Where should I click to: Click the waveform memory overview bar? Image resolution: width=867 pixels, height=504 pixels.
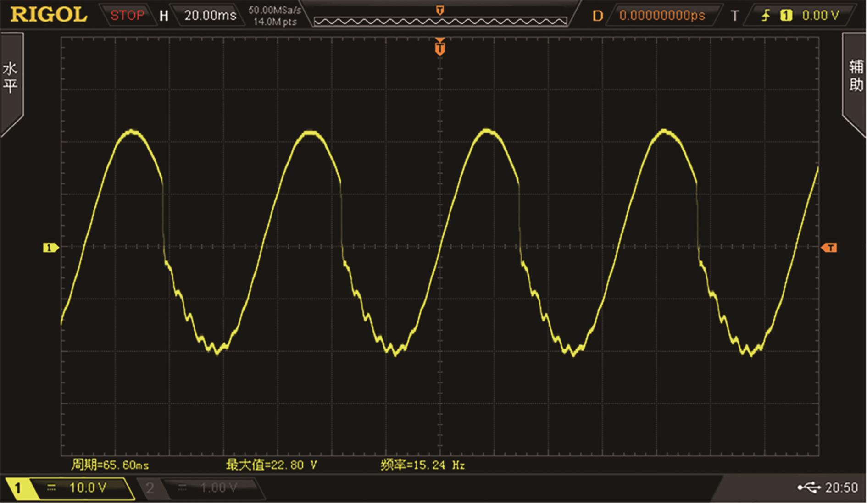(440, 21)
